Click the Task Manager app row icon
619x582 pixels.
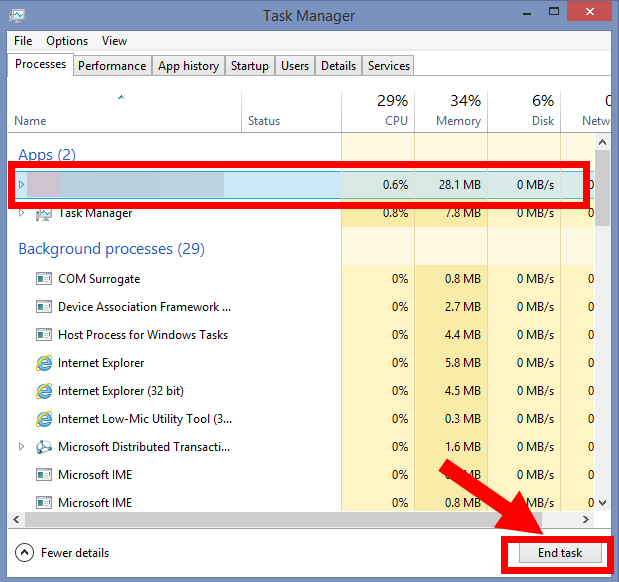click(44, 214)
